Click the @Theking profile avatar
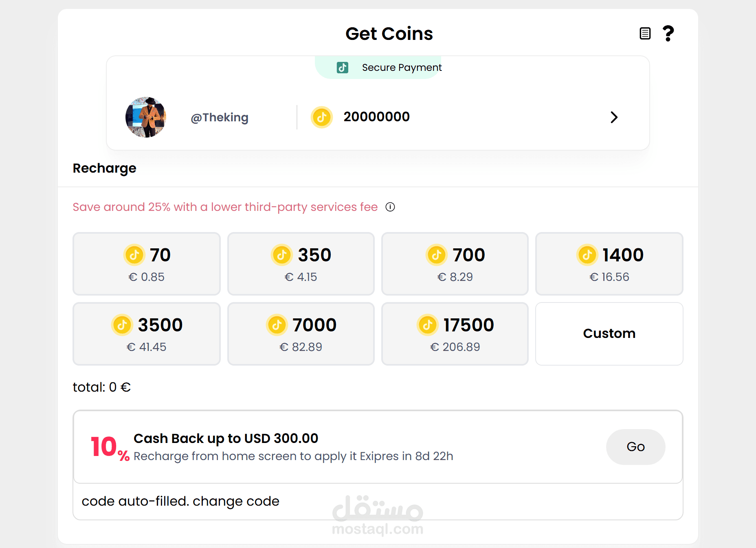Screen dimensions: 756x548 pos(146,117)
